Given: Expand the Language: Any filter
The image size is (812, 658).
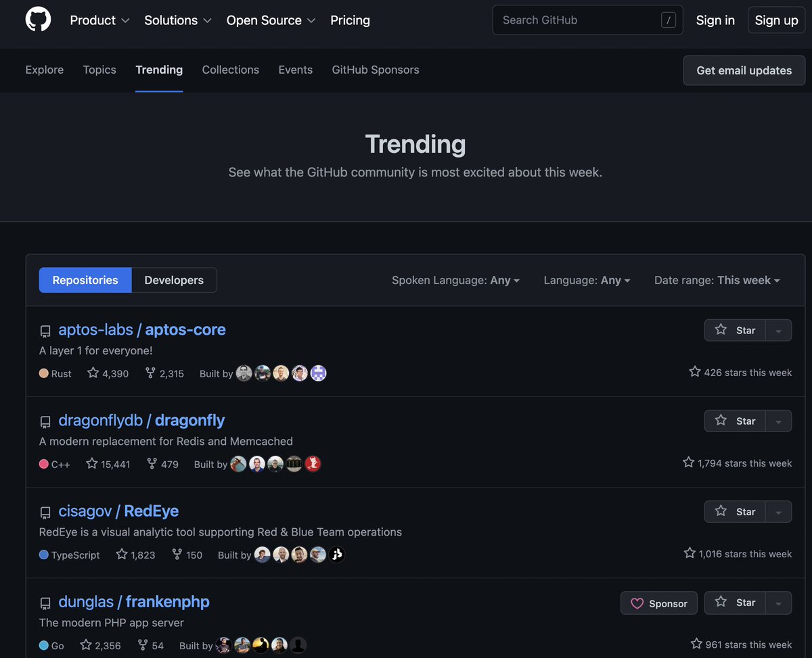Looking at the screenshot, I should (587, 280).
